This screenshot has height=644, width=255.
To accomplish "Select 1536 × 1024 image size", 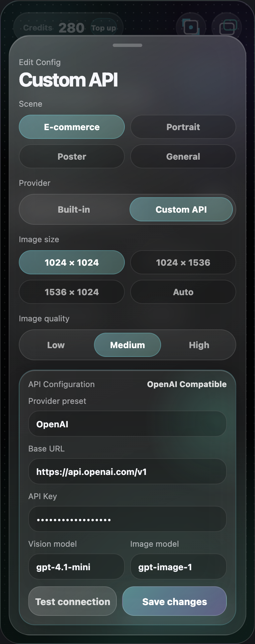I will pyautogui.click(x=72, y=292).
